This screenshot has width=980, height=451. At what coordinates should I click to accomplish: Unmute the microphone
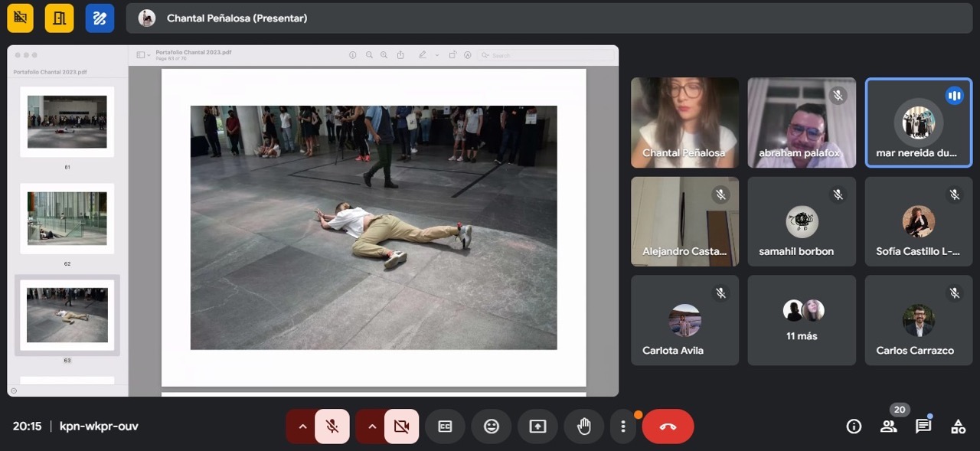pyautogui.click(x=332, y=426)
